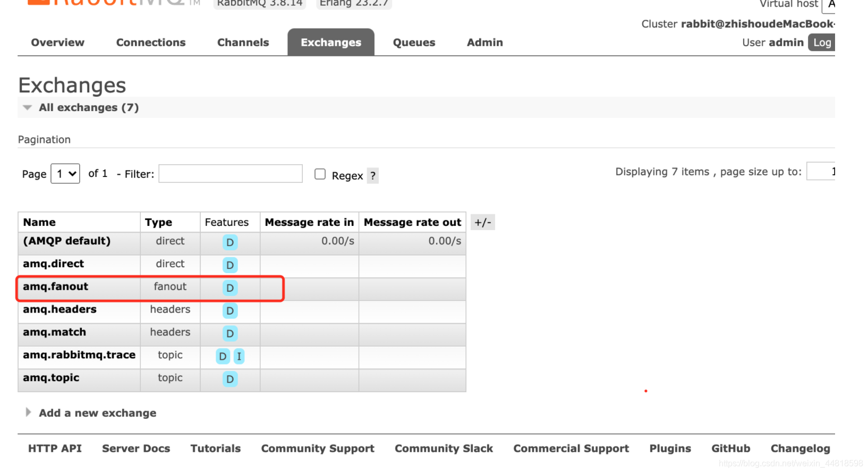Open the Overview tab
Screen dimensions: 868x473
tap(57, 43)
